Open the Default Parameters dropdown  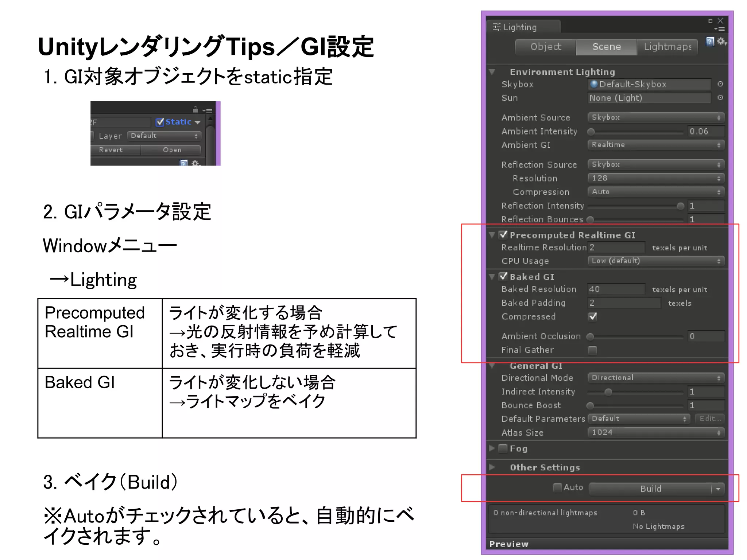click(639, 419)
